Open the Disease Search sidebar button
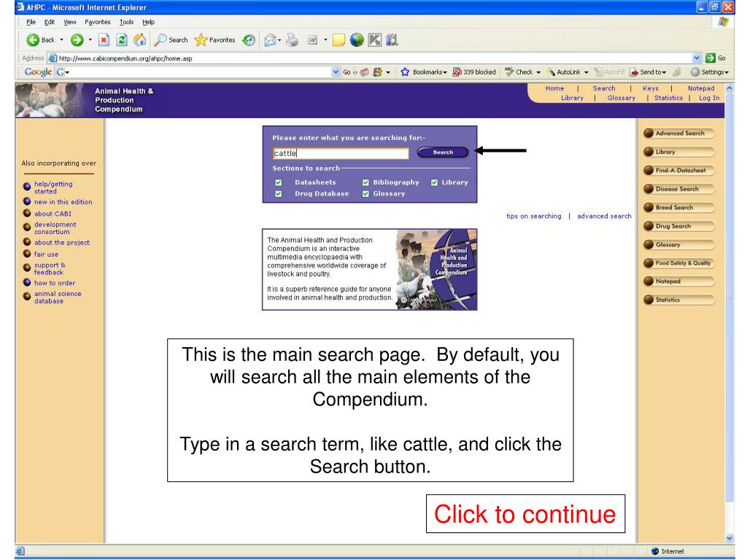This screenshot has width=747, height=560. click(679, 189)
